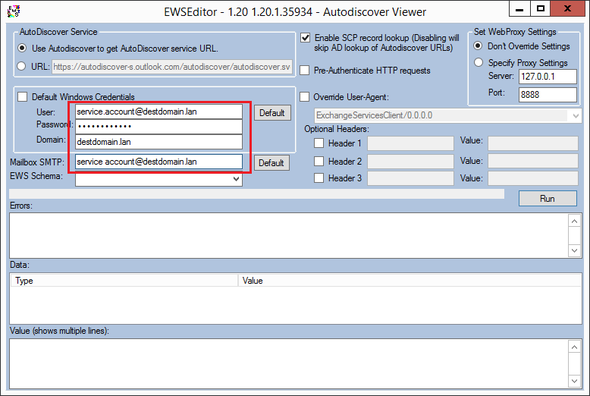Click the Header 3 Value field
Viewport: 590px width, 396px height.
point(533,178)
